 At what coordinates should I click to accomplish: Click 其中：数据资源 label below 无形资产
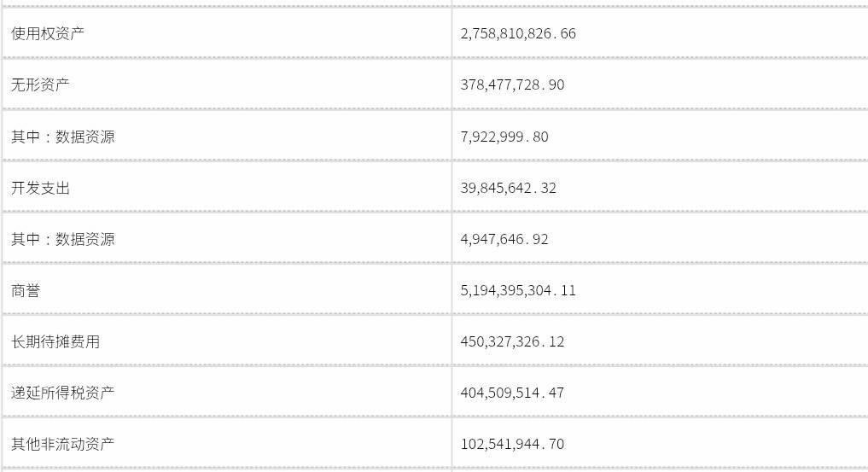63,137
